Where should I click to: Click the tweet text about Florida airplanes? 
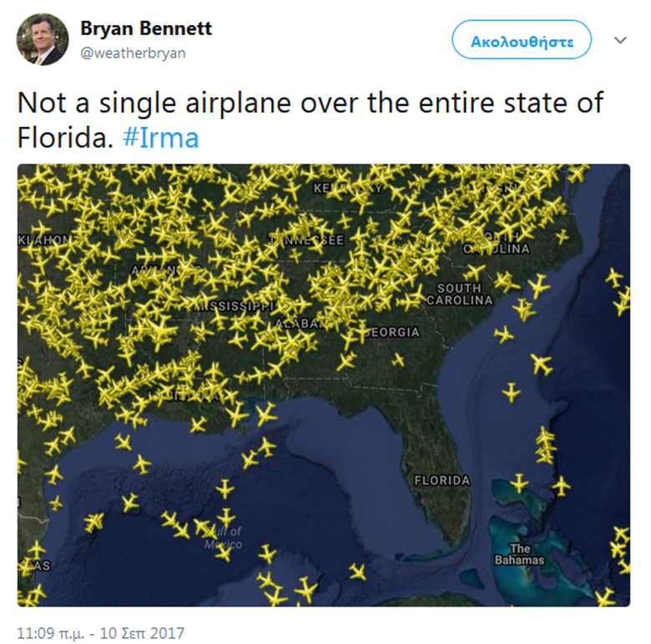click(x=310, y=120)
